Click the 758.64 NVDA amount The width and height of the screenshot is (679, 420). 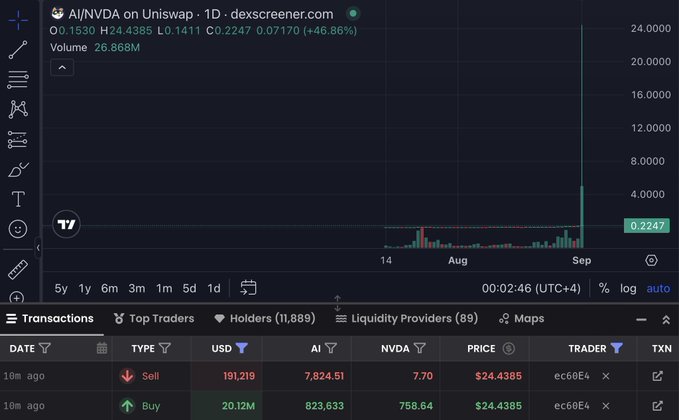tap(416, 406)
